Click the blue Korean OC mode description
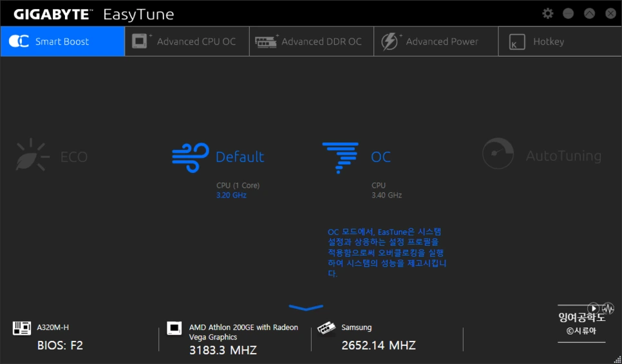The height and width of the screenshot is (364, 622). pos(387,252)
